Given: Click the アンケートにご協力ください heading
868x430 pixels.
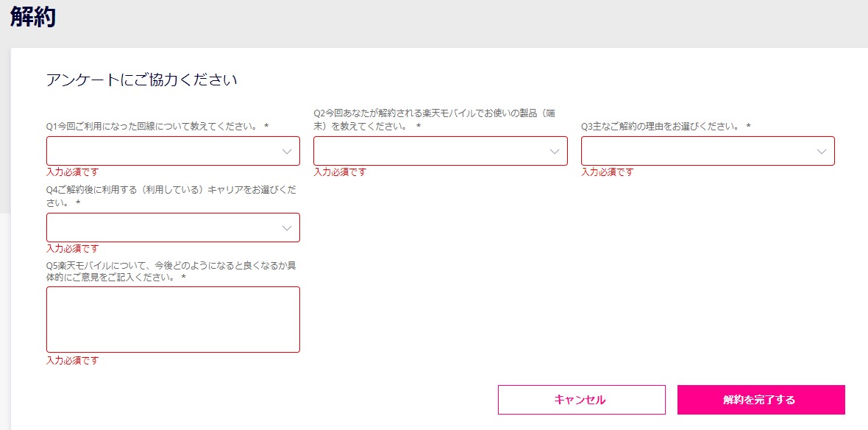Looking at the screenshot, I should click(142, 80).
